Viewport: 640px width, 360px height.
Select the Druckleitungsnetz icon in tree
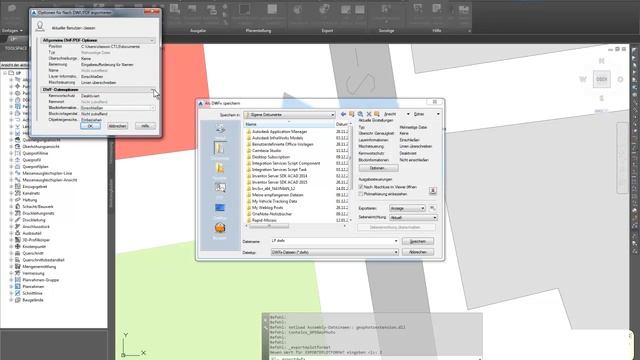[x=18, y=213]
